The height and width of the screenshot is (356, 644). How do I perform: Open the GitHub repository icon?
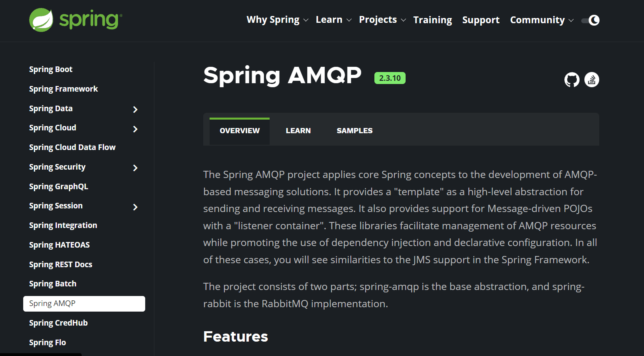[x=572, y=80]
